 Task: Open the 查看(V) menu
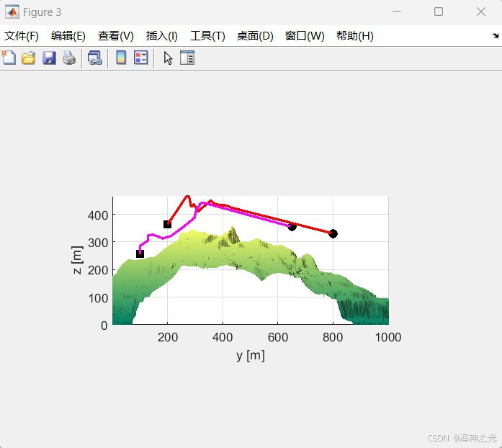[x=115, y=36]
